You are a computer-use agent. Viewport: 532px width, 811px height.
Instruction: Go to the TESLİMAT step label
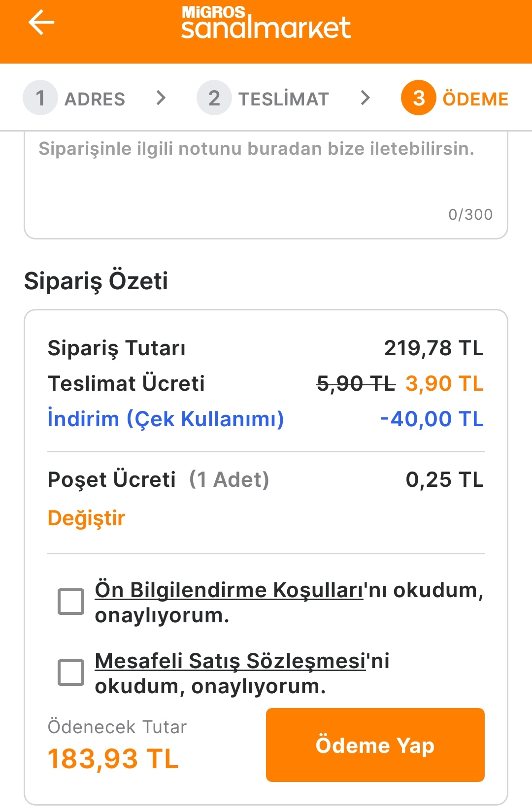(x=284, y=99)
